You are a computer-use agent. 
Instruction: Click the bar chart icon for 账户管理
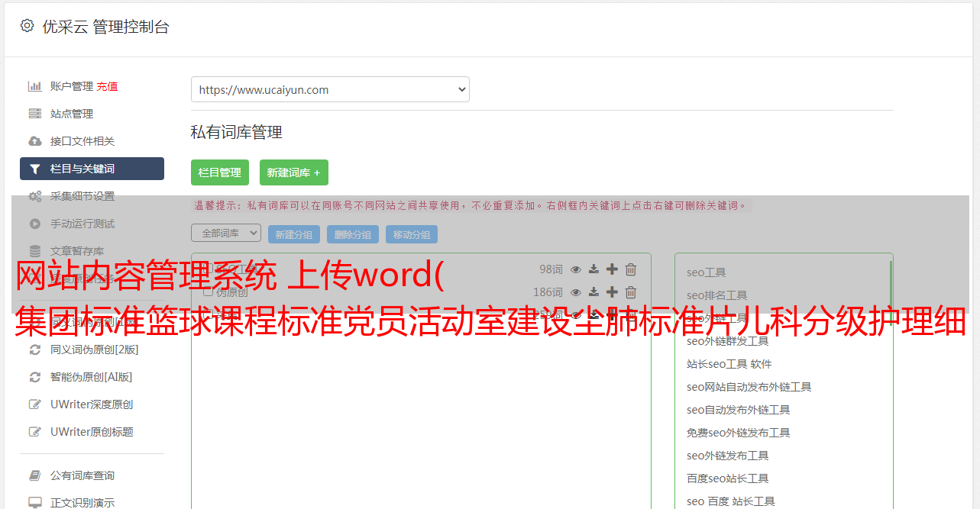(x=35, y=86)
